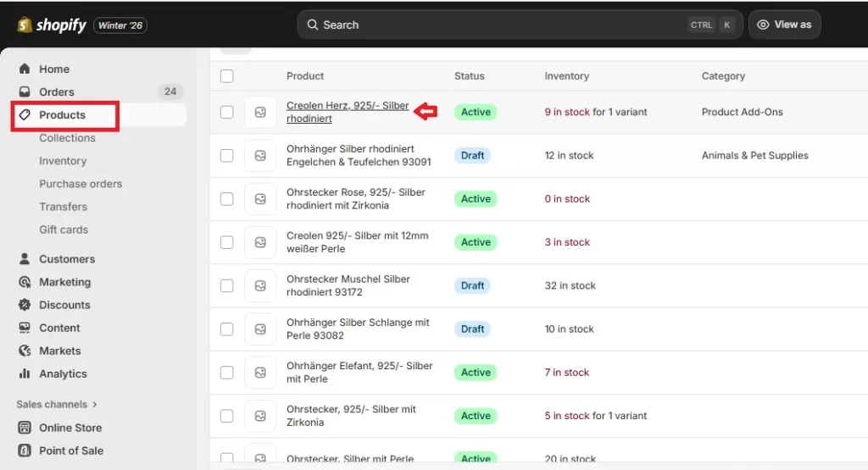Click the Products tag icon

click(25, 114)
